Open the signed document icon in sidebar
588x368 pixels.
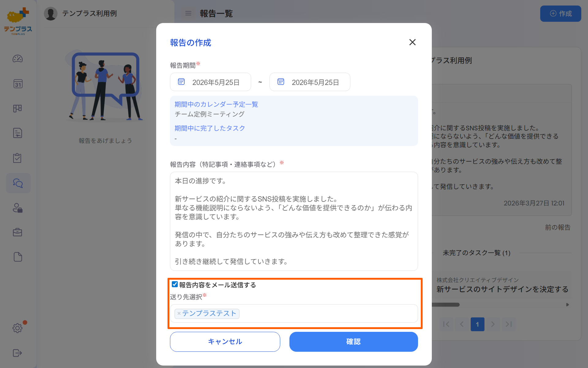(x=18, y=133)
